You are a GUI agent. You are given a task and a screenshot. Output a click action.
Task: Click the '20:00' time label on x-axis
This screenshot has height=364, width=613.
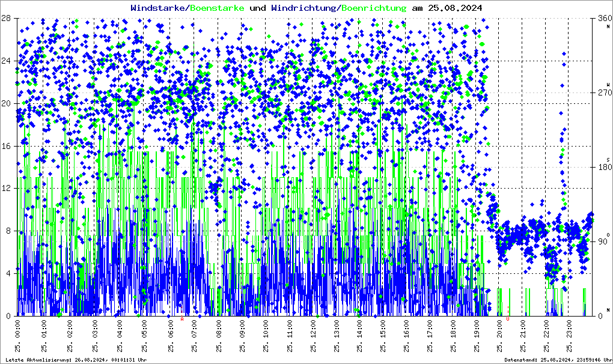pos(499,329)
